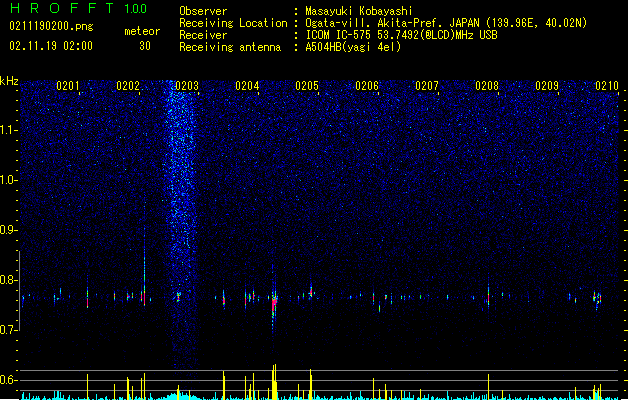The height and width of the screenshot is (400, 629).
Task: Select location text Ogata-vill. Akita-Pref. JAPAN
Action: coord(392,23)
